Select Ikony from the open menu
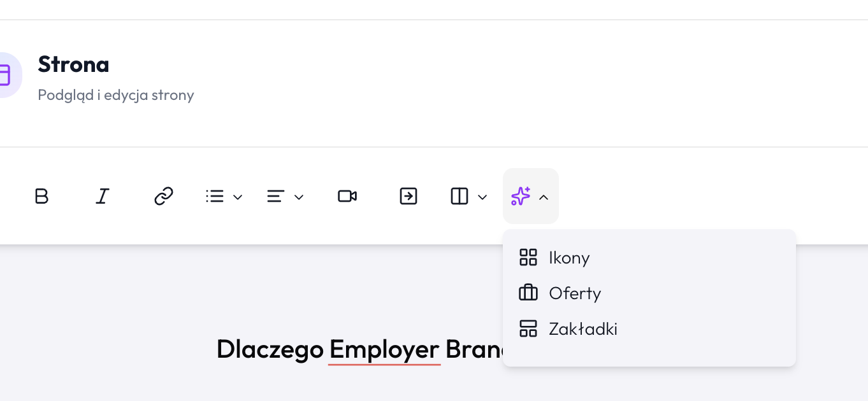Screen dimensions: 868x401 coord(569,258)
